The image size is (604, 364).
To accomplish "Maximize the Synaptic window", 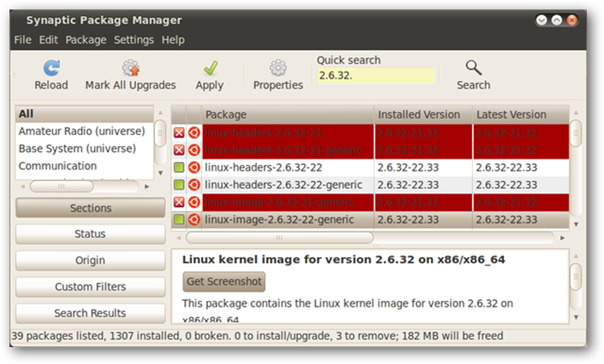I will [557, 20].
